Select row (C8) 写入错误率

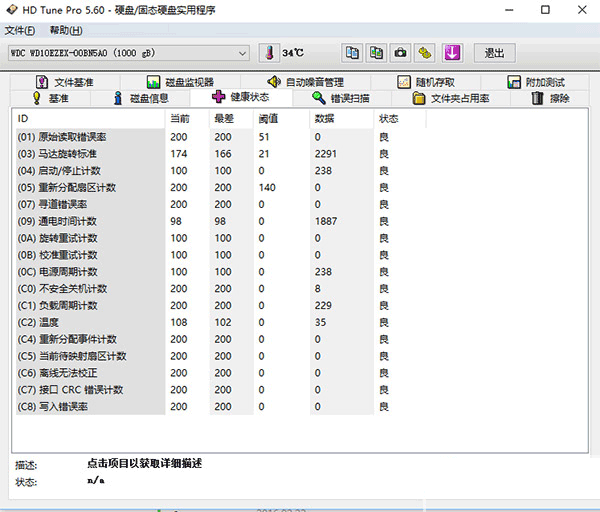pos(220,406)
